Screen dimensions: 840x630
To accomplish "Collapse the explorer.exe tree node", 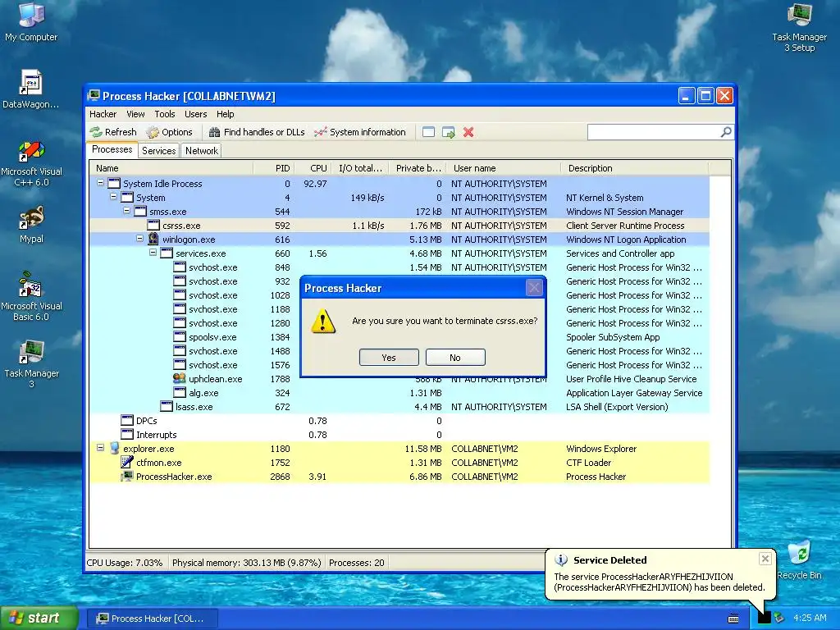I will 100,447.
